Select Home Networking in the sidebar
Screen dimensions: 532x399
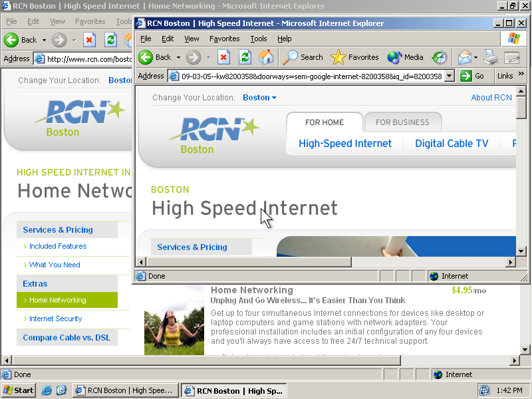[x=67, y=300]
